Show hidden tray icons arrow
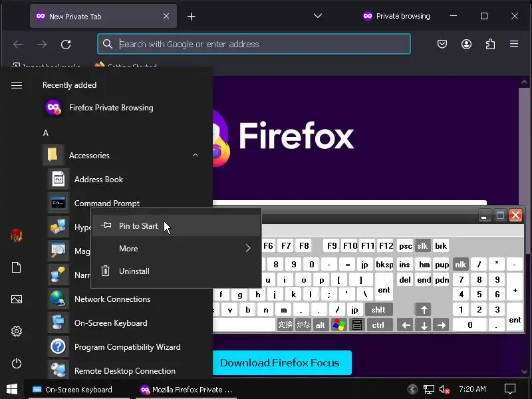The height and width of the screenshot is (399, 532). click(412, 389)
